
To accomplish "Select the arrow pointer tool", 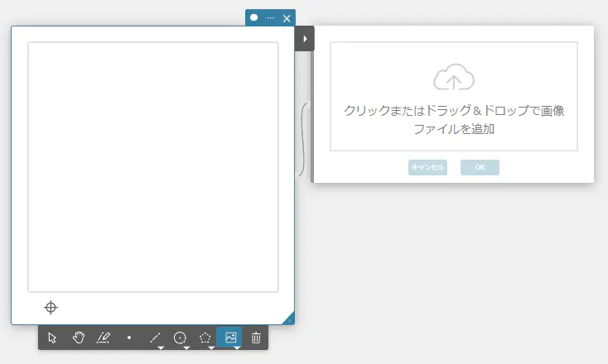I will point(52,338).
